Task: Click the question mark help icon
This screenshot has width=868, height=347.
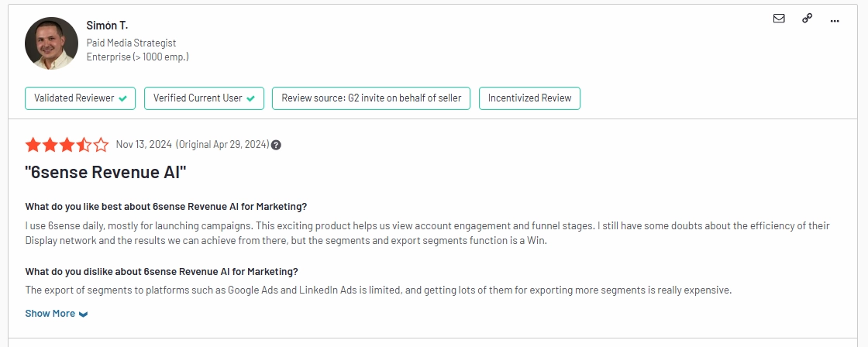Action: [x=276, y=145]
